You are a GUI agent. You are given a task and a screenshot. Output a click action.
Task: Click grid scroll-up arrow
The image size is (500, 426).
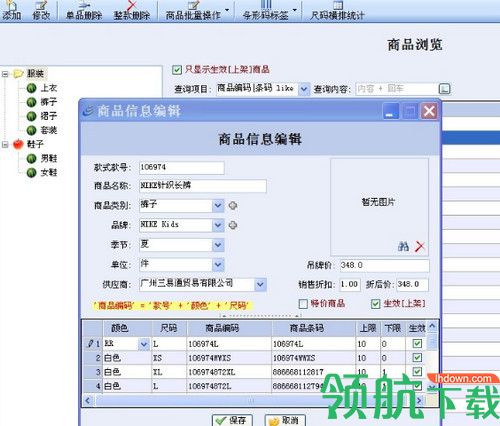[432, 326]
